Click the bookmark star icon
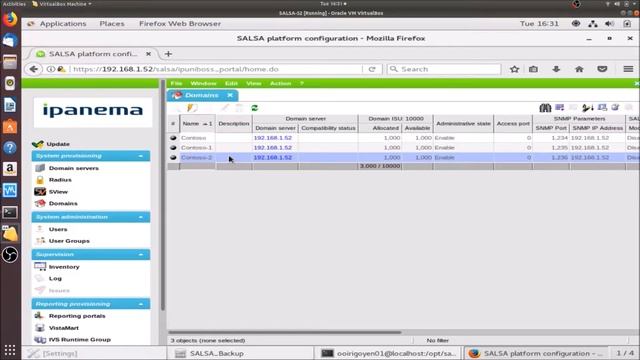640x360 pixels. 514,69
